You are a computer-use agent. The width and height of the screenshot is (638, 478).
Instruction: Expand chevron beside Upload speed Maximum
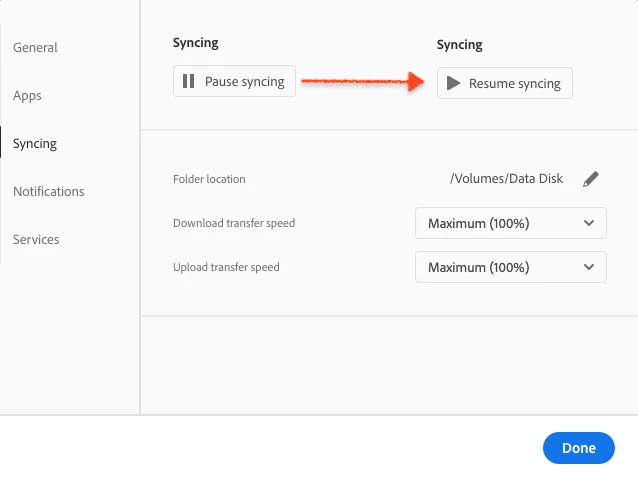[x=589, y=267]
